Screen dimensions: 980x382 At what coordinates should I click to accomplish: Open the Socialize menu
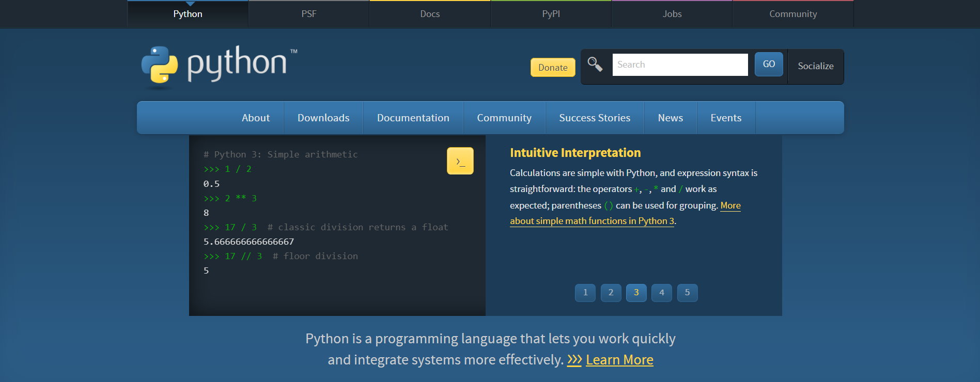point(816,66)
